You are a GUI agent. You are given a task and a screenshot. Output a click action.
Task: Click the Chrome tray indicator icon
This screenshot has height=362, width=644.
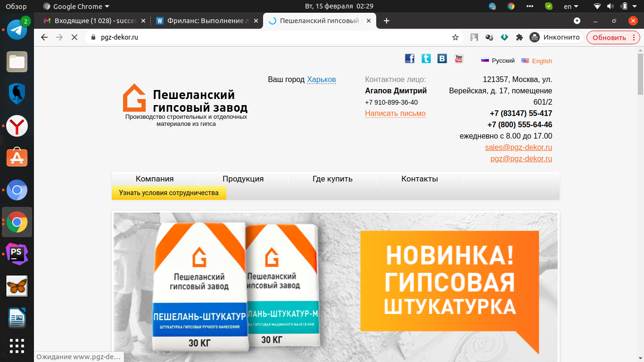coord(511,7)
